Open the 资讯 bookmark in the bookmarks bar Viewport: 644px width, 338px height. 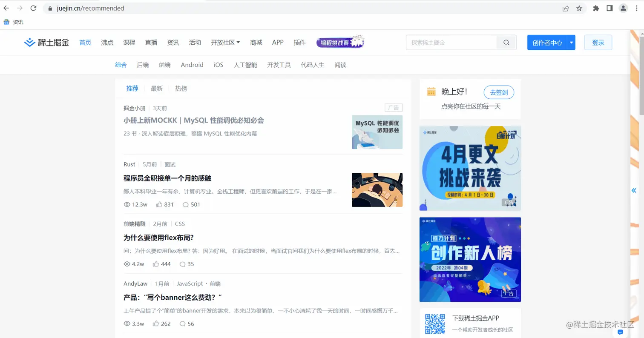tap(14, 22)
